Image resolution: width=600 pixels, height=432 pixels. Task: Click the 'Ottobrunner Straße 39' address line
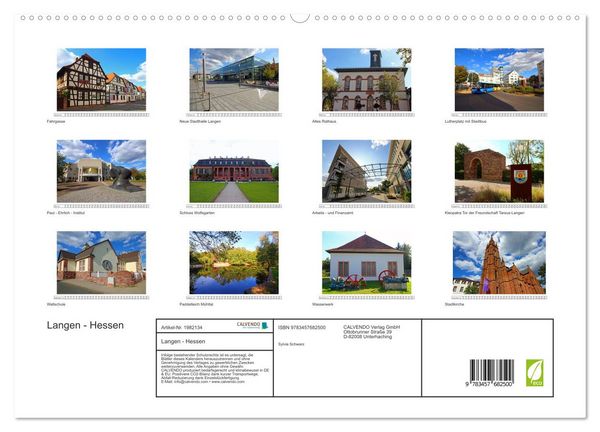tap(368, 332)
